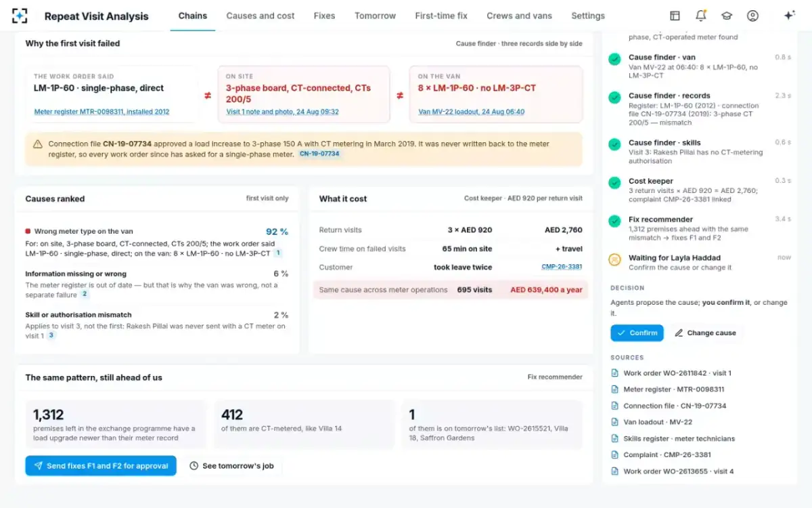Image resolution: width=812 pixels, height=508 pixels.
Task: Select the tomorrow's list WO-2615521 card
Action: click(492, 424)
